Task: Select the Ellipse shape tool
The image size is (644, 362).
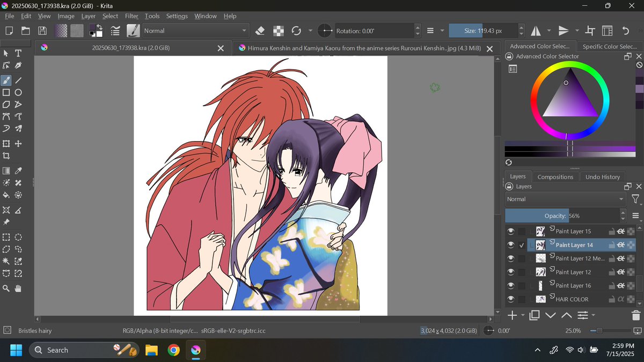Action: pos(18,92)
